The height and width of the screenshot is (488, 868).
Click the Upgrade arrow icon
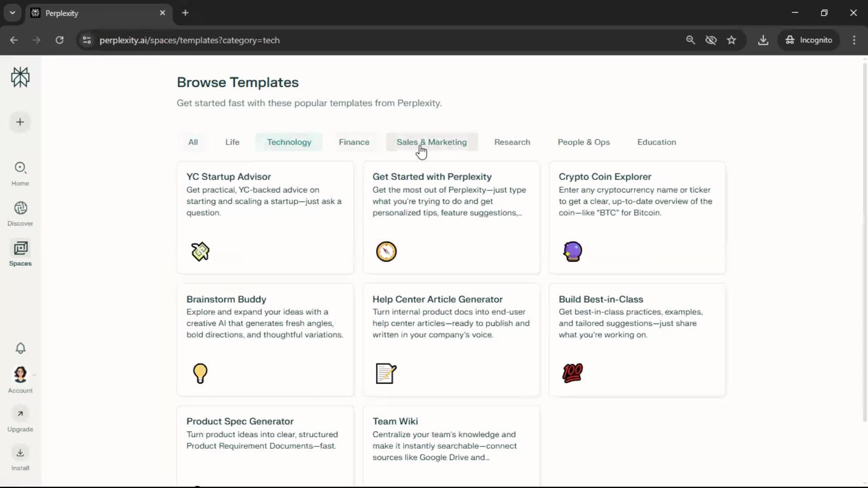[20, 414]
